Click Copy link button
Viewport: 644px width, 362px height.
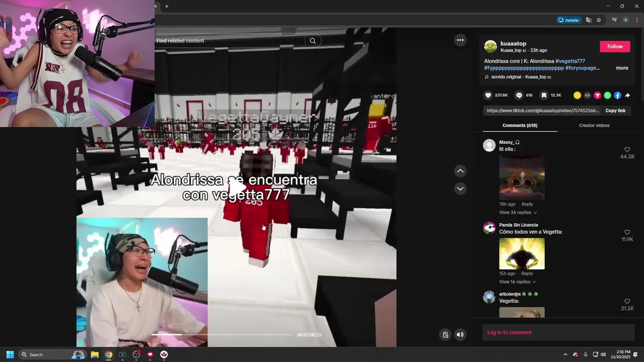click(615, 111)
